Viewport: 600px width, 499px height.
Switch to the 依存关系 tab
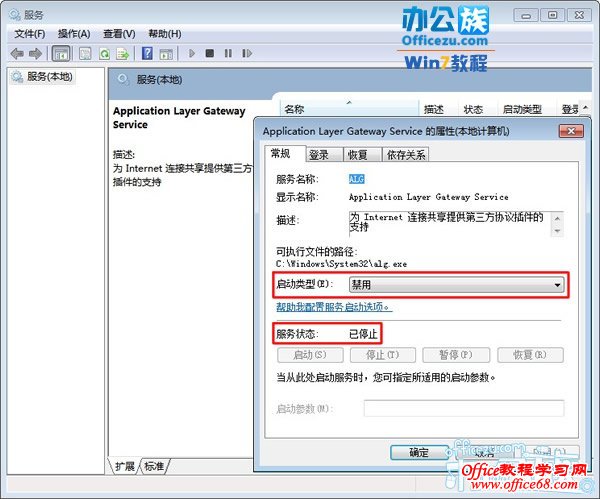(x=406, y=155)
